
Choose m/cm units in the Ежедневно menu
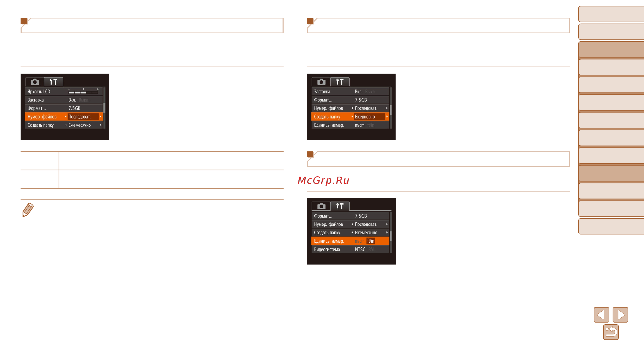point(360,125)
